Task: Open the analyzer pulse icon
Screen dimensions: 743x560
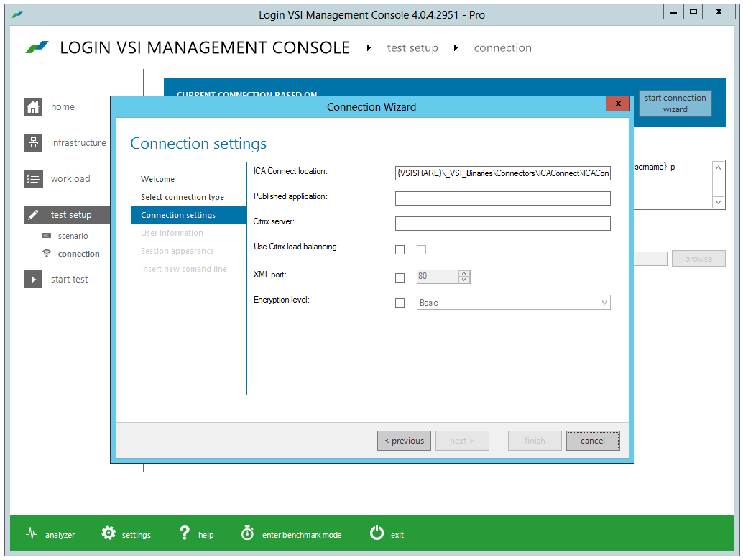Action: click(32, 534)
